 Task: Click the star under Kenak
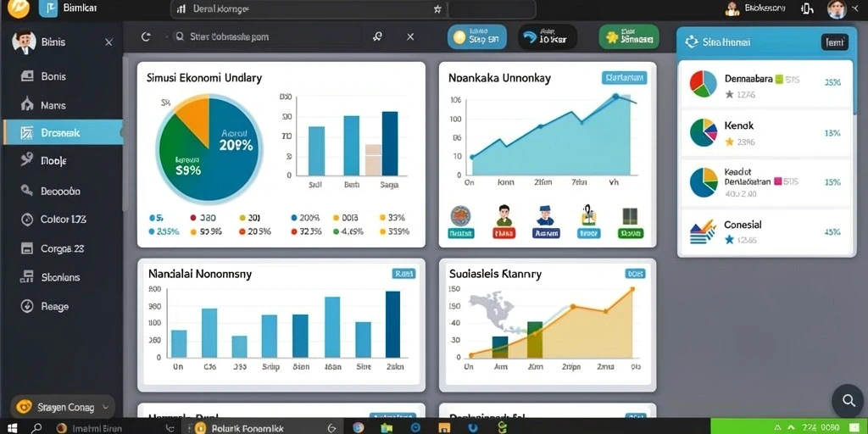(729, 142)
